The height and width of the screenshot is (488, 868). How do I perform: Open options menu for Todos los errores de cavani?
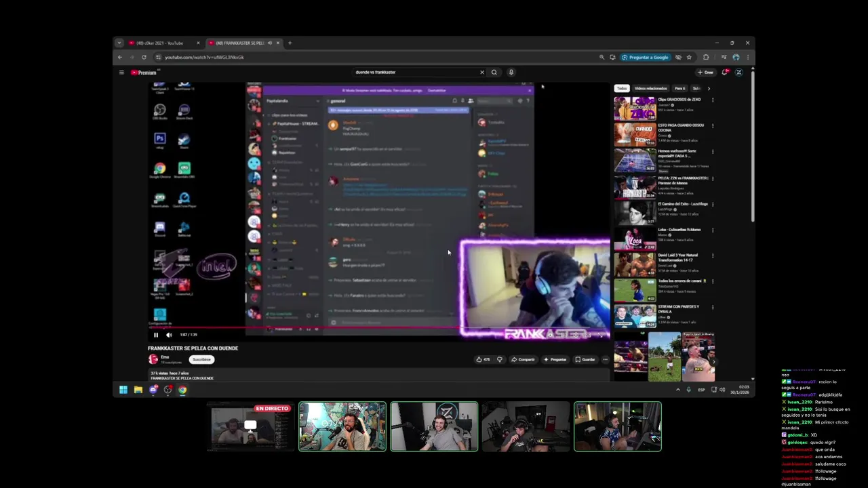click(x=713, y=281)
